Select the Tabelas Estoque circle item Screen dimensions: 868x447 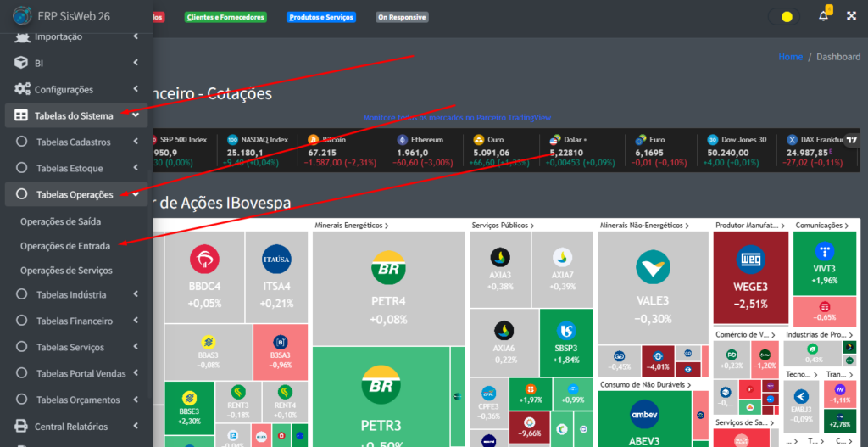tap(22, 169)
